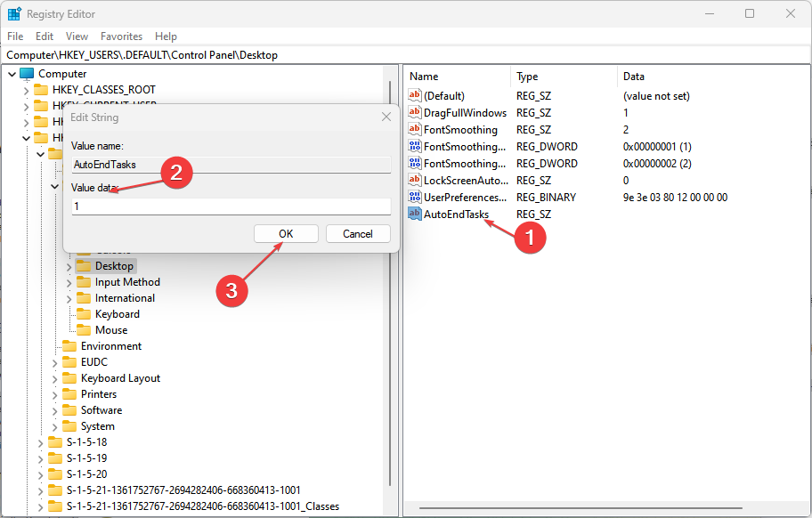Click the Software folder icon
This screenshot has width=812, height=518.
pyautogui.click(x=69, y=410)
